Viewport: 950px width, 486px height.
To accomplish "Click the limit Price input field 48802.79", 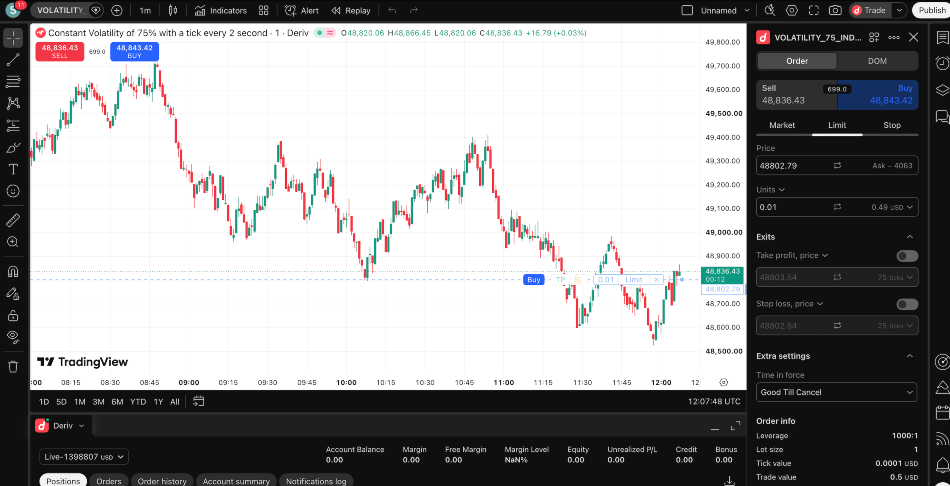I will click(837, 165).
